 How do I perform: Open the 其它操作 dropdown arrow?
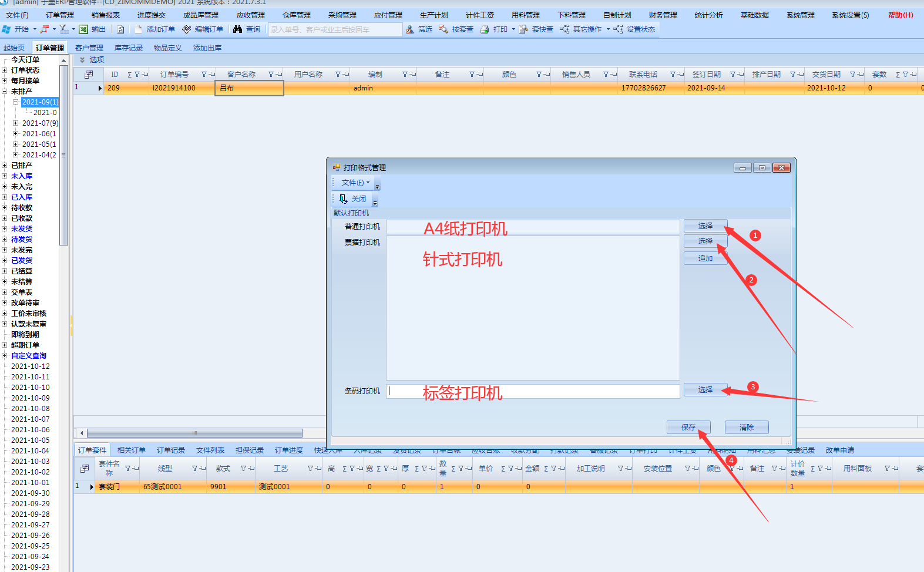click(x=608, y=29)
